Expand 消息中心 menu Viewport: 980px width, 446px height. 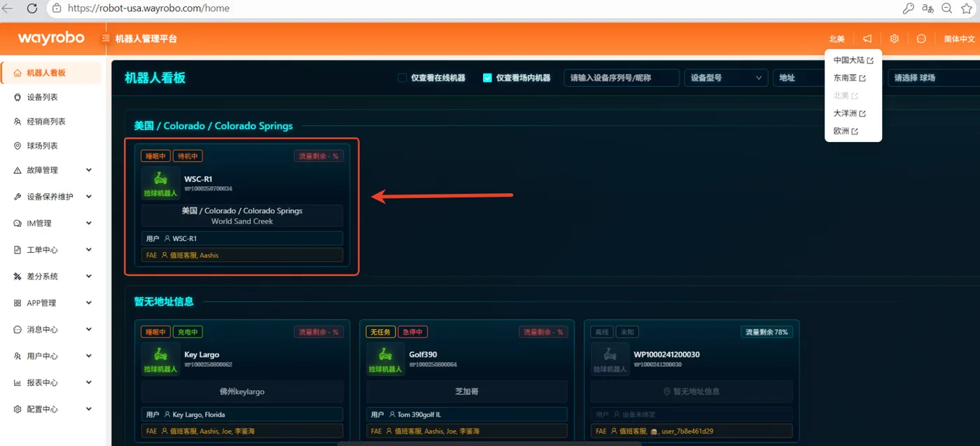(x=53, y=329)
